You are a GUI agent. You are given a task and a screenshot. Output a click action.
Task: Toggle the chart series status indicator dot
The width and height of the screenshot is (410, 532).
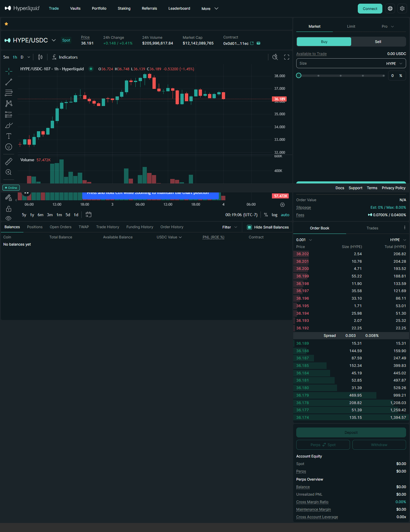[91, 69]
